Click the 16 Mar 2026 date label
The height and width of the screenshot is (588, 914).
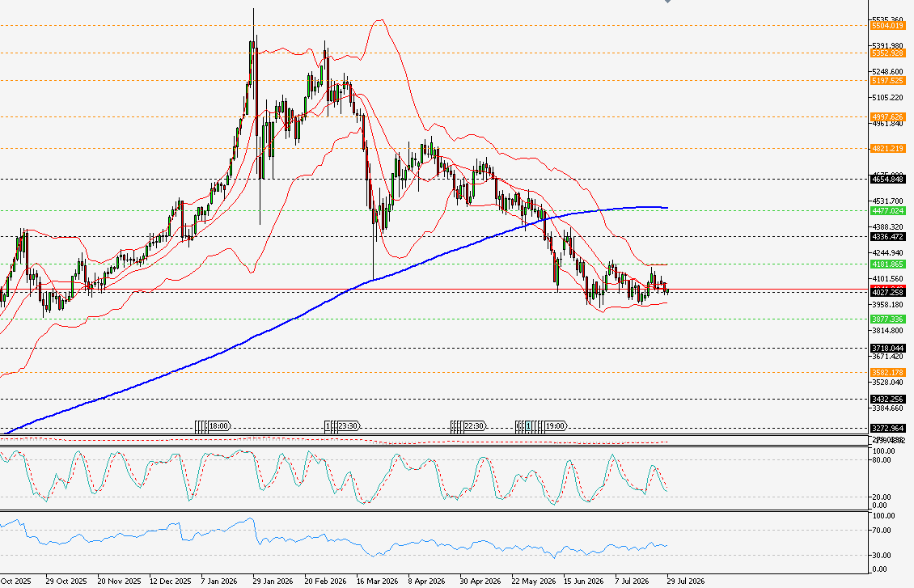point(377,581)
